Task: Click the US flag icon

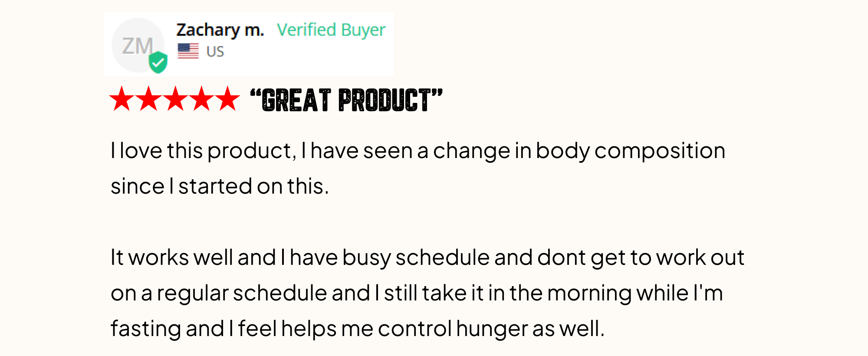Action: point(188,51)
